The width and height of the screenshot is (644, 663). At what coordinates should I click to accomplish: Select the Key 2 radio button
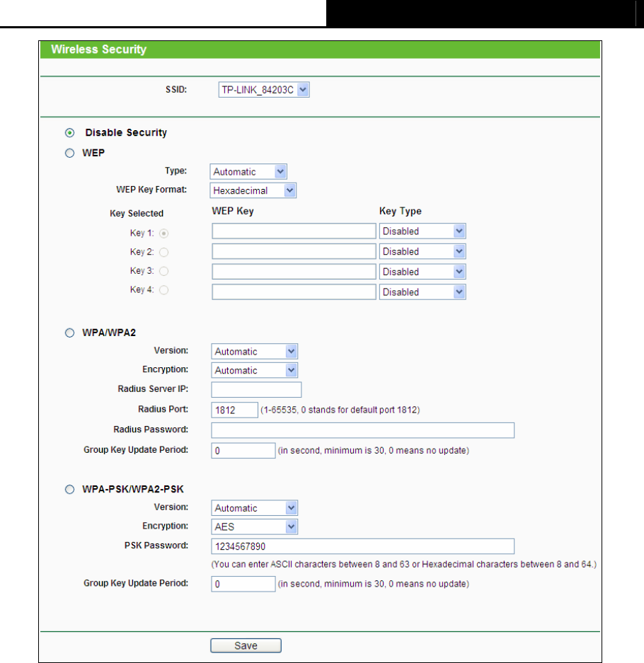coord(163,253)
